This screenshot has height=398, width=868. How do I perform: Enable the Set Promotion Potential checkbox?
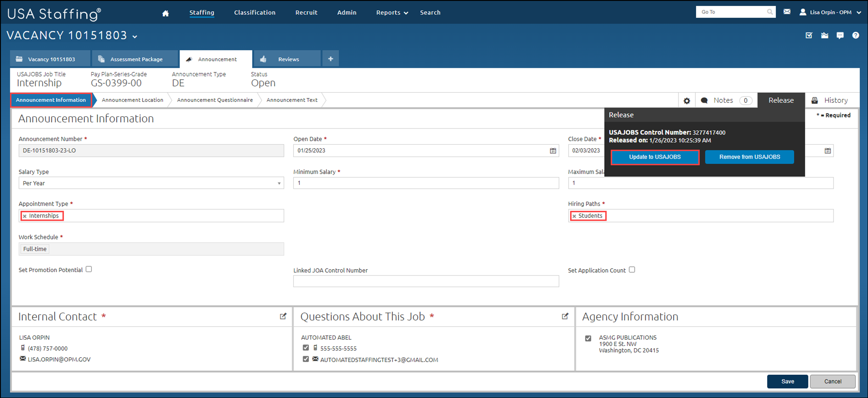click(89, 269)
